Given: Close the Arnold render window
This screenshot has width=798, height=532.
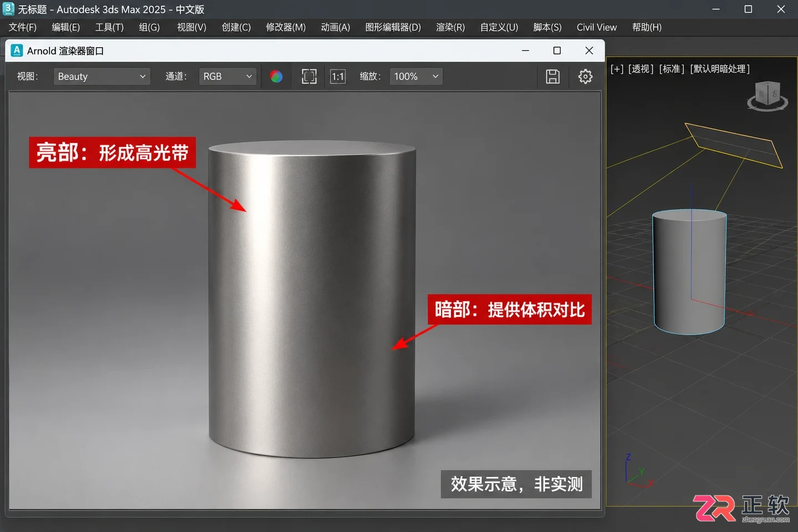Looking at the screenshot, I should pyautogui.click(x=589, y=50).
